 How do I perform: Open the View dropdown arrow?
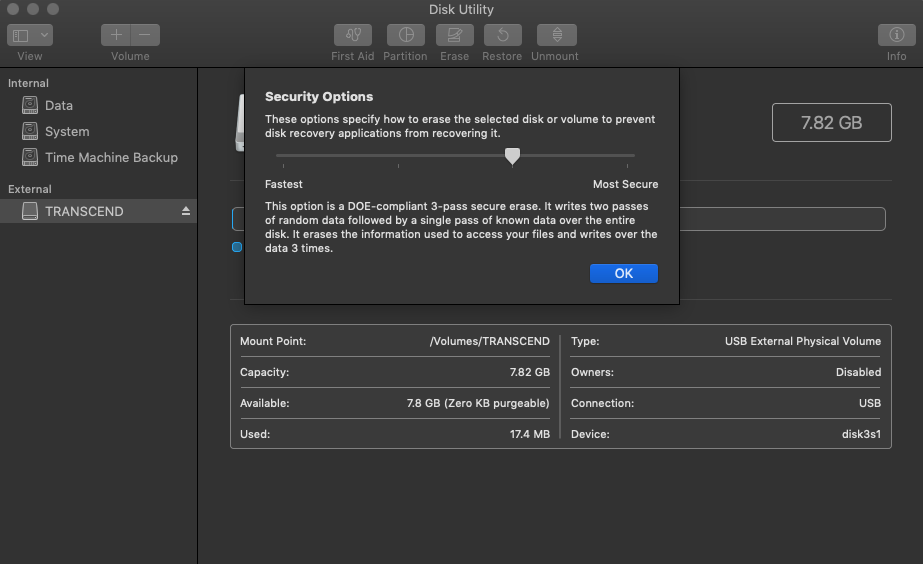pos(44,35)
